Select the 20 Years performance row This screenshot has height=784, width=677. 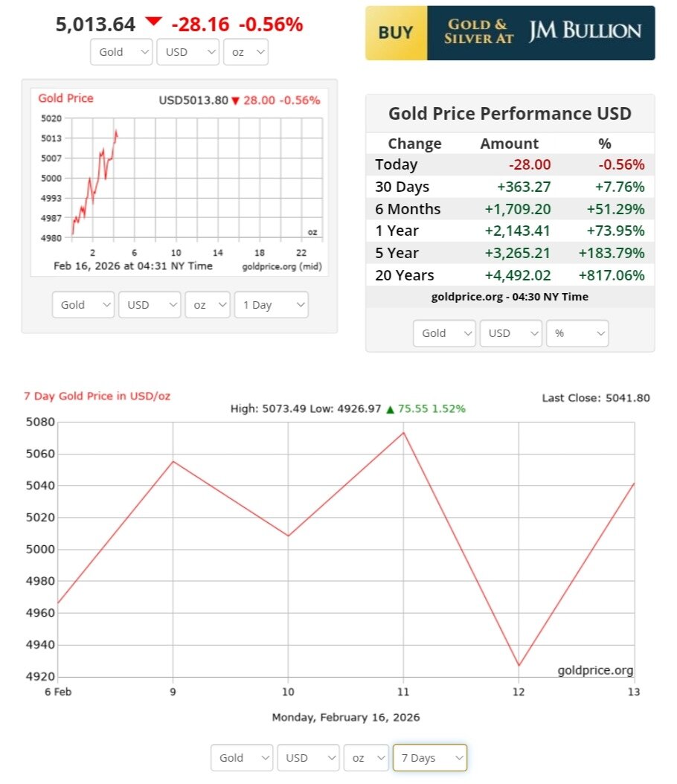[510, 275]
